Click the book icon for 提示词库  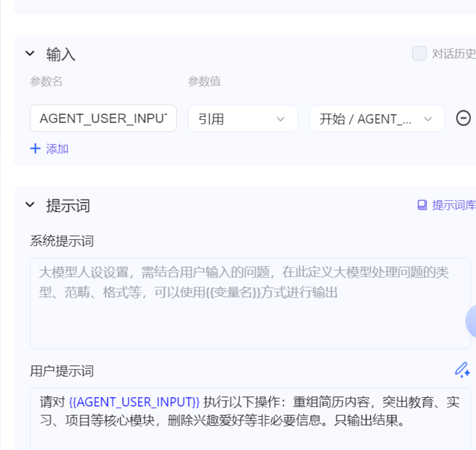422,205
